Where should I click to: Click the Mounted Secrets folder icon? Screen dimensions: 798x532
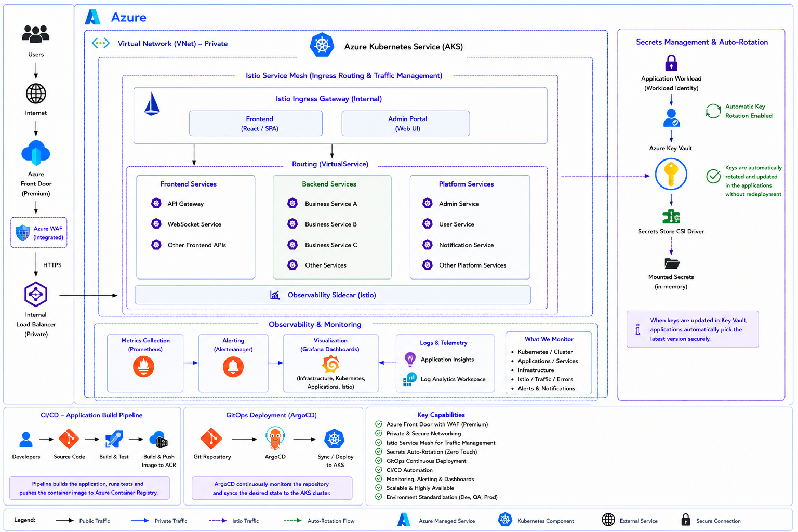(672, 263)
